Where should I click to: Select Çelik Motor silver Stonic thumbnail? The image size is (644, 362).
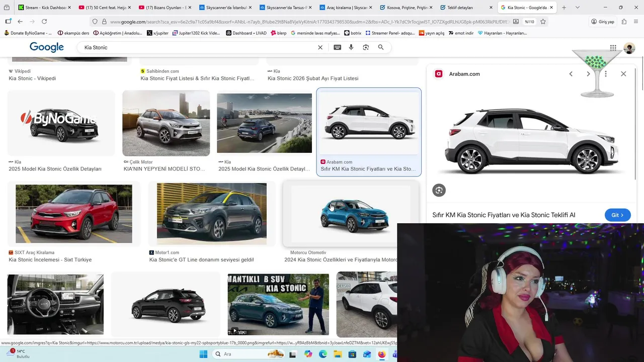click(x=166, y=123)
